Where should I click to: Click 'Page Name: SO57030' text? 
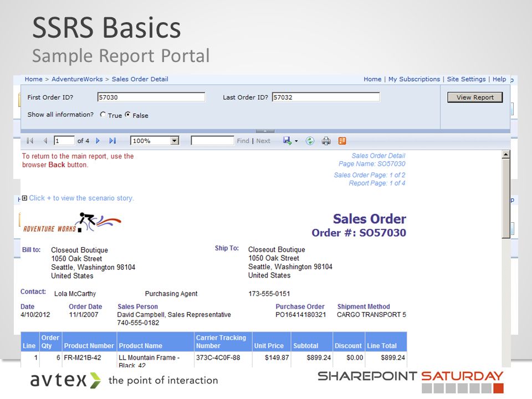click(x=372, y=164)
